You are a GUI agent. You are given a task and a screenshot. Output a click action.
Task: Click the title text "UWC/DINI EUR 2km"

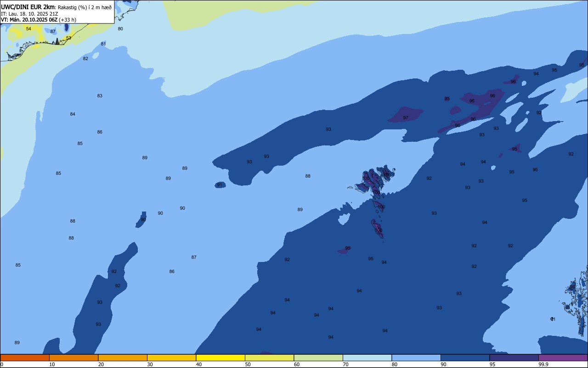28,7
